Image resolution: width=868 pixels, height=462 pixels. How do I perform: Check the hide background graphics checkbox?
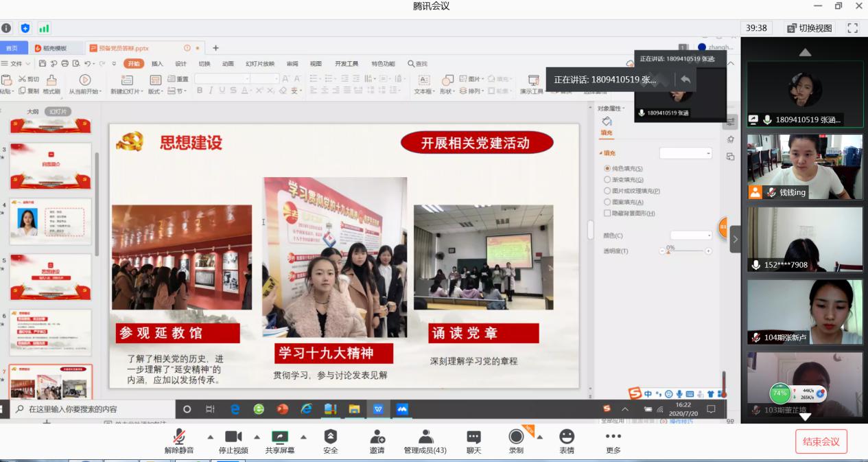(607, 213)
